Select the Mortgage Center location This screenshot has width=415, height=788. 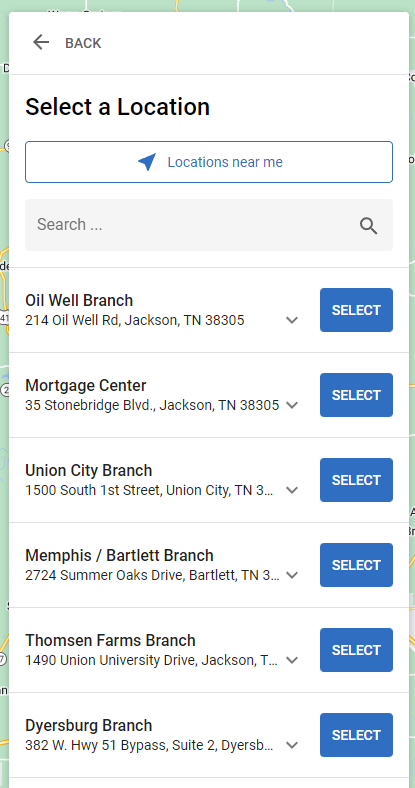(x=356, y=395)
